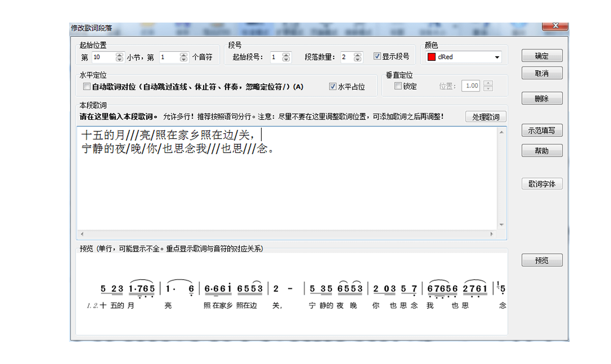
Task: Click 处理歌词 button
Action: [x=486, y=117]
